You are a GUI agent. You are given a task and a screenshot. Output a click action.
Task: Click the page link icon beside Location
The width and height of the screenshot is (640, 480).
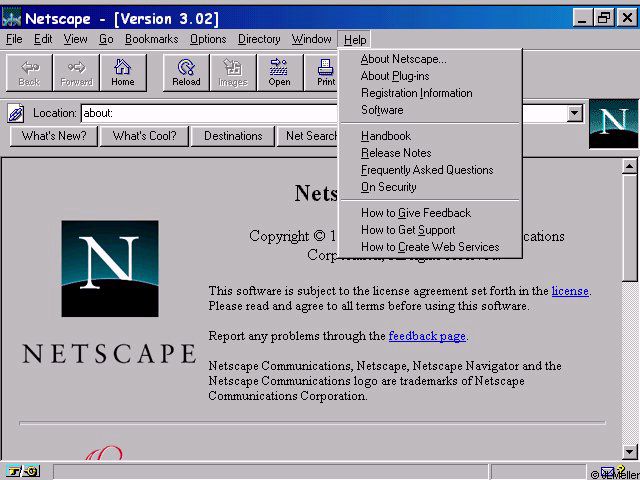[16, 113]
